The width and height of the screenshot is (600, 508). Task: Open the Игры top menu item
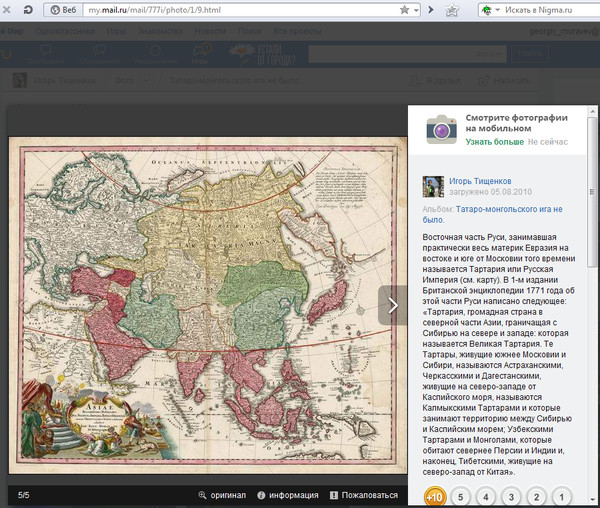pyautogui.click(x=116, y=31)
